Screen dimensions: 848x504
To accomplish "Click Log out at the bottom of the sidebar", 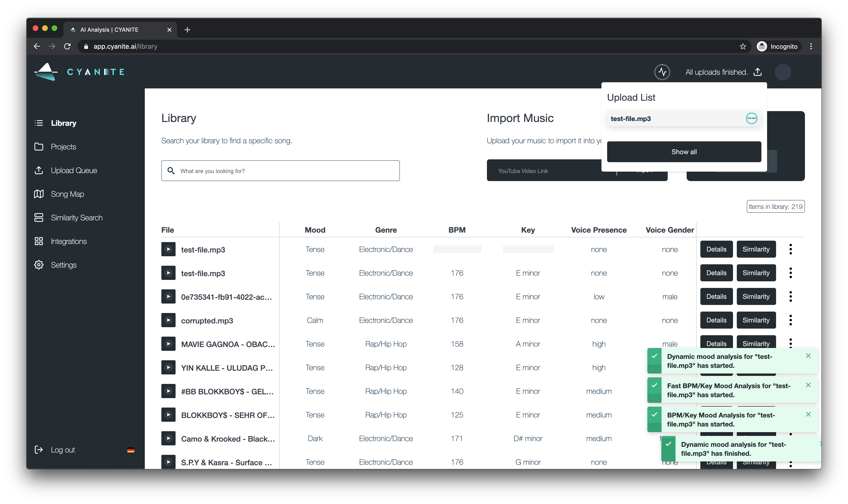I will click(62, 450).
